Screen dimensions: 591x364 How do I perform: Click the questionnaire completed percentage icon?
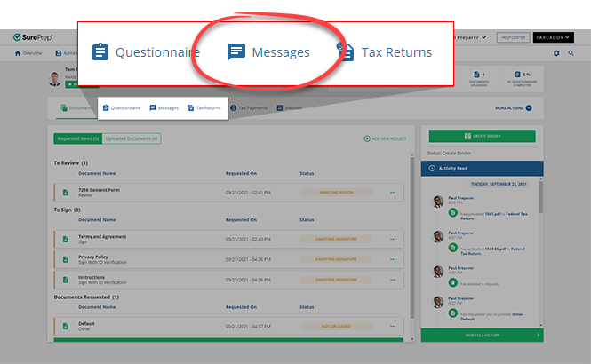pos(517,75)
